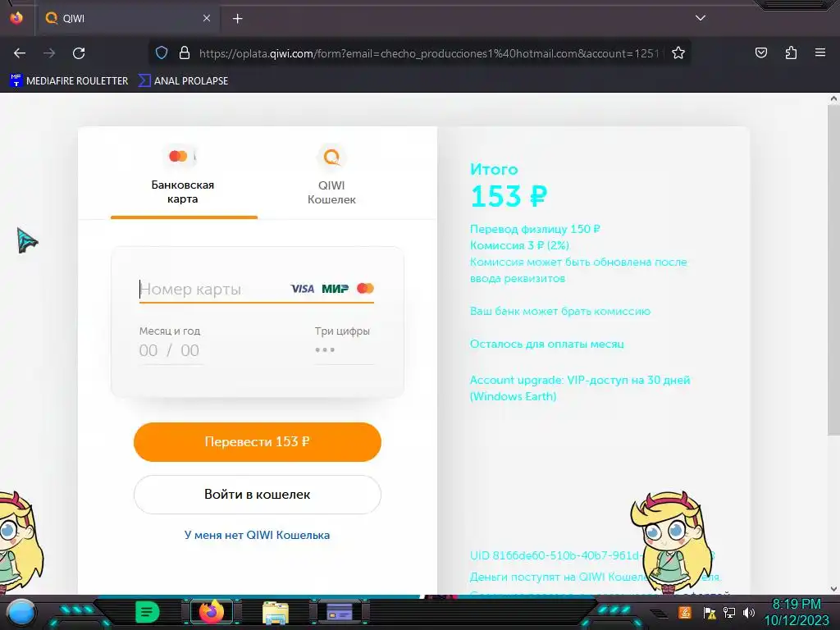The image size is (840, 630).
Task: Open the network tray icon
Action: click(x=729, y=612)
